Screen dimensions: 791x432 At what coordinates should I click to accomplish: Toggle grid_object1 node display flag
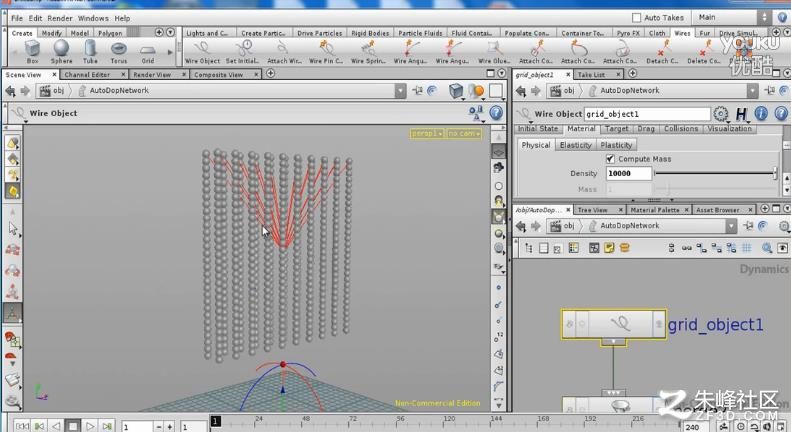point(658,324)
